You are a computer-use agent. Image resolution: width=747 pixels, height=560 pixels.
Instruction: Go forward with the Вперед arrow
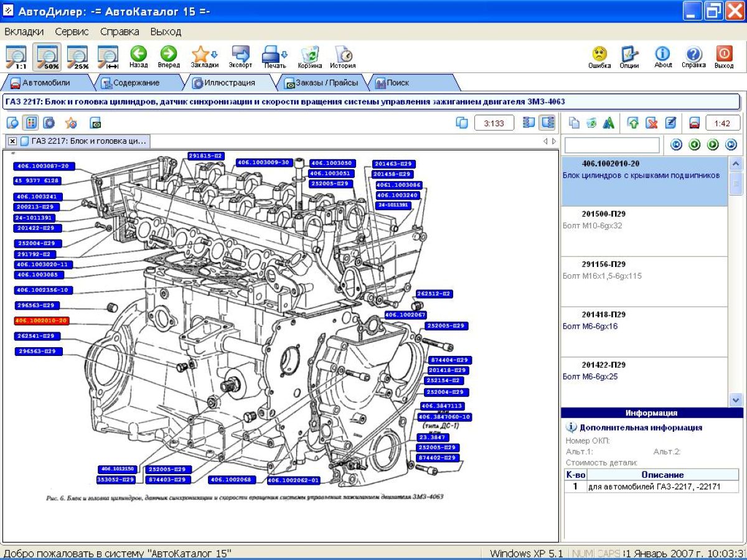(169, 57)
